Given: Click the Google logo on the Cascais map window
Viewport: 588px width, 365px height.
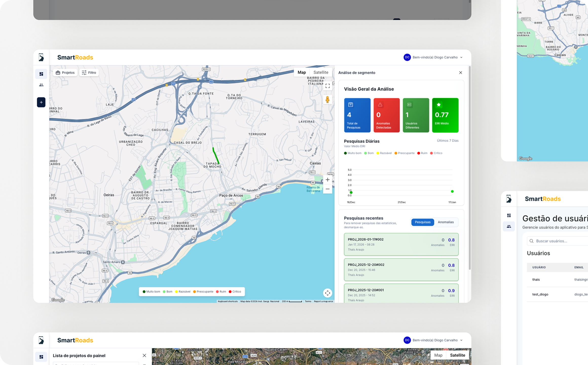Looking at the screenshot, I should pyautogui.click(x=525, y=158).
